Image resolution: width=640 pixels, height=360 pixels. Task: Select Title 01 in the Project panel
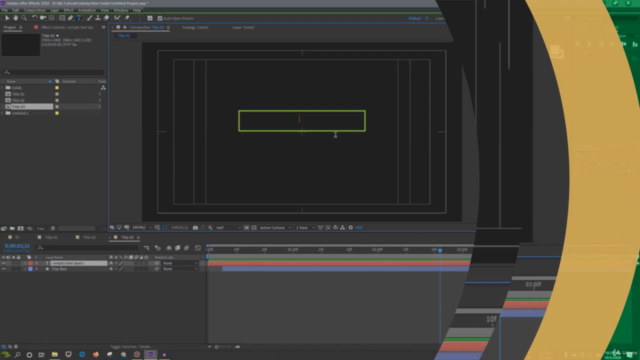[x=18, y=94]
